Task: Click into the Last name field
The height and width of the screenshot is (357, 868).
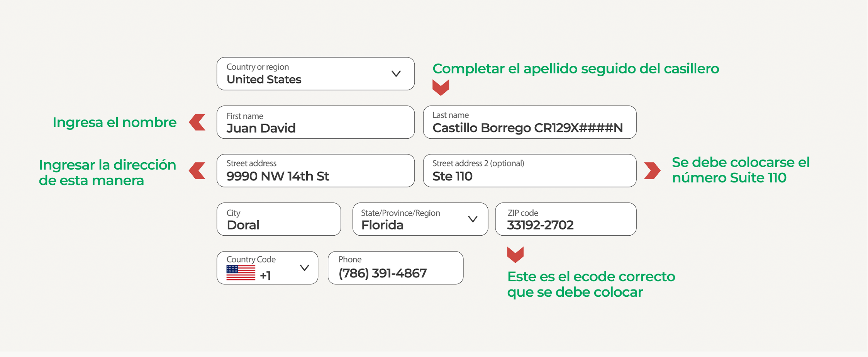Action: pyautogui.click(x=529, y=122)
